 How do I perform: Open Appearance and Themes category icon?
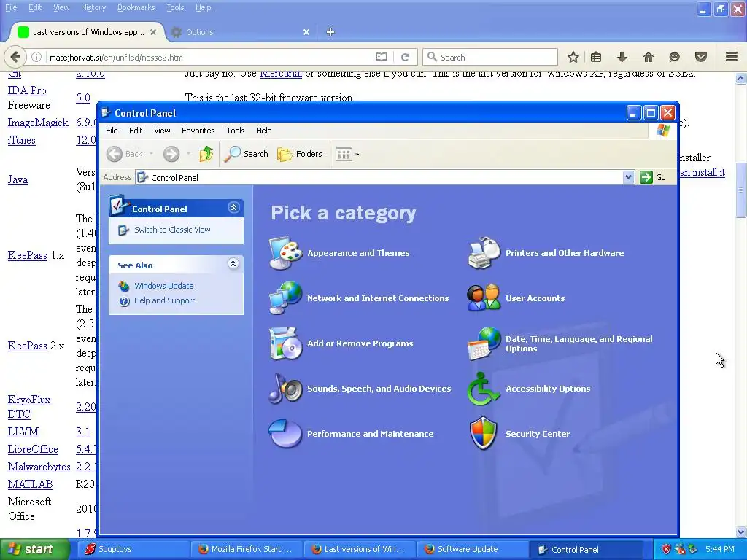click(x=285, y=253)
